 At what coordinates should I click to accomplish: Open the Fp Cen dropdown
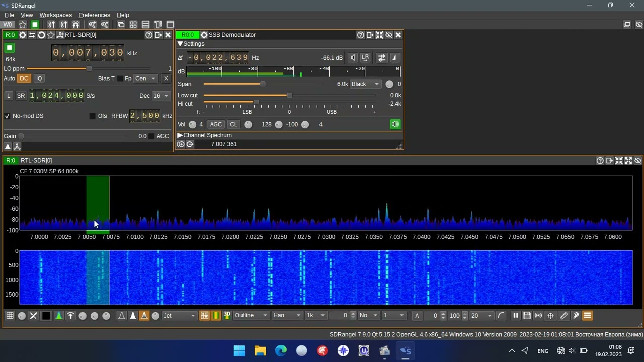click(x=146, y=78)
